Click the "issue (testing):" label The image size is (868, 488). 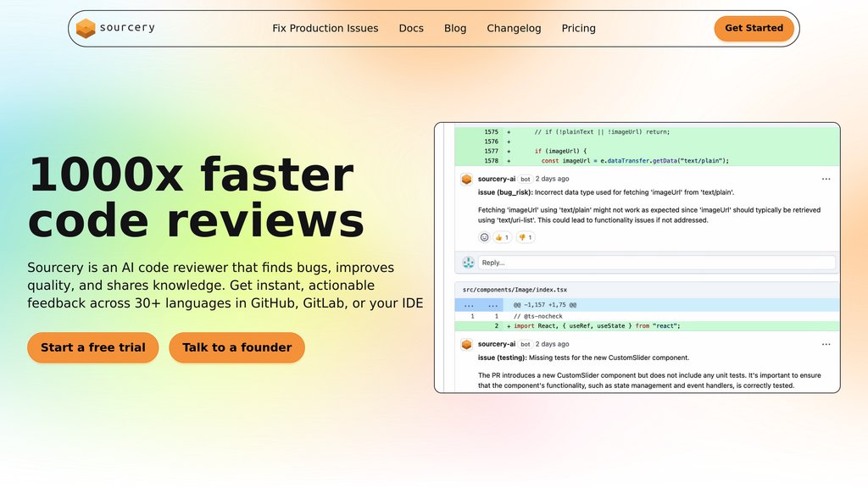(503, 358)
